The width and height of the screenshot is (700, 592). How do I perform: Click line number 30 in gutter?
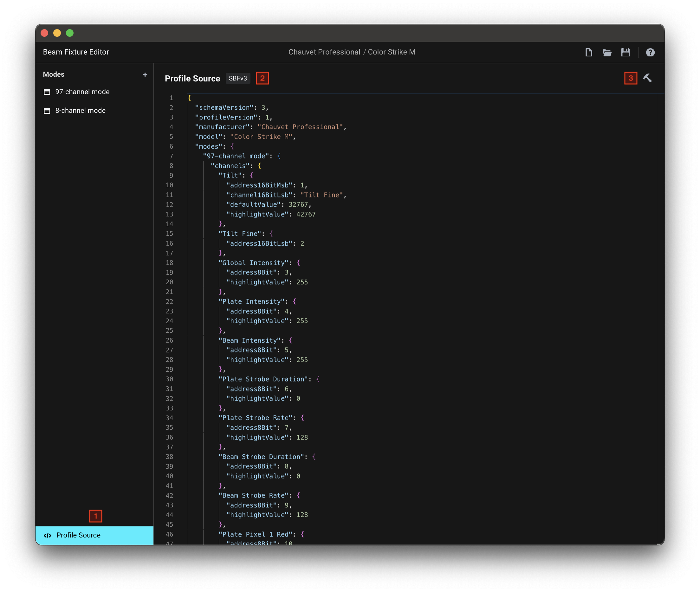[x=170, y=379]
